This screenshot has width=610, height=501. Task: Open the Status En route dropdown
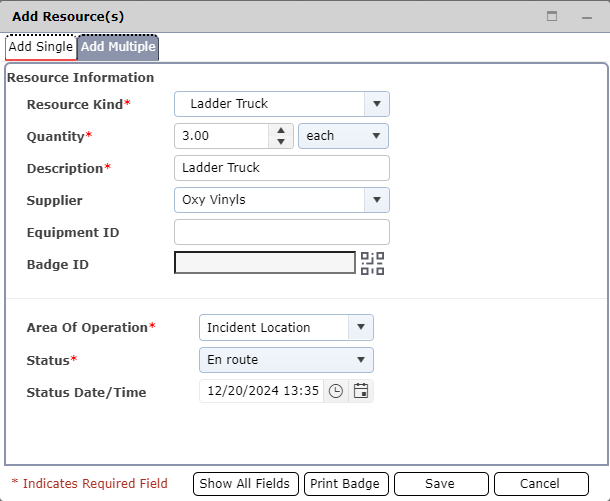pos(286,360)
